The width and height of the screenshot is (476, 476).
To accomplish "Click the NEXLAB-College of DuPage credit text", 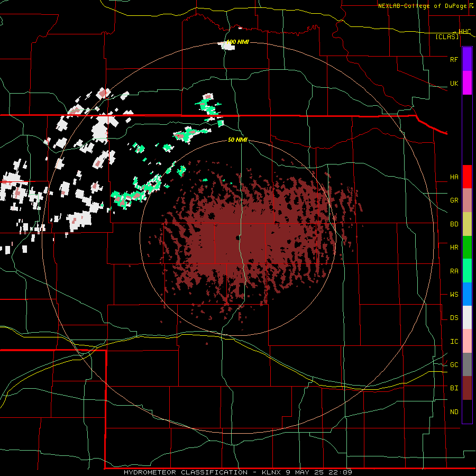I will [422, 6].
